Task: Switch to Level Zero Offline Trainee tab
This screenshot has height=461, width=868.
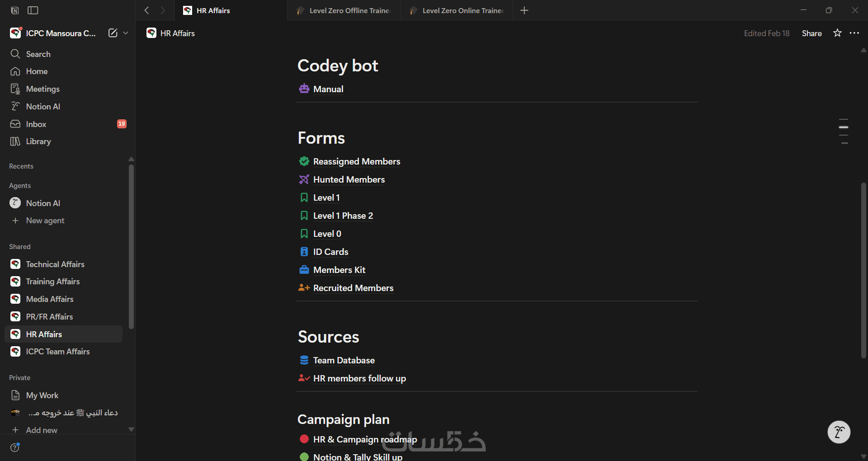Action: tap(344, 10)
